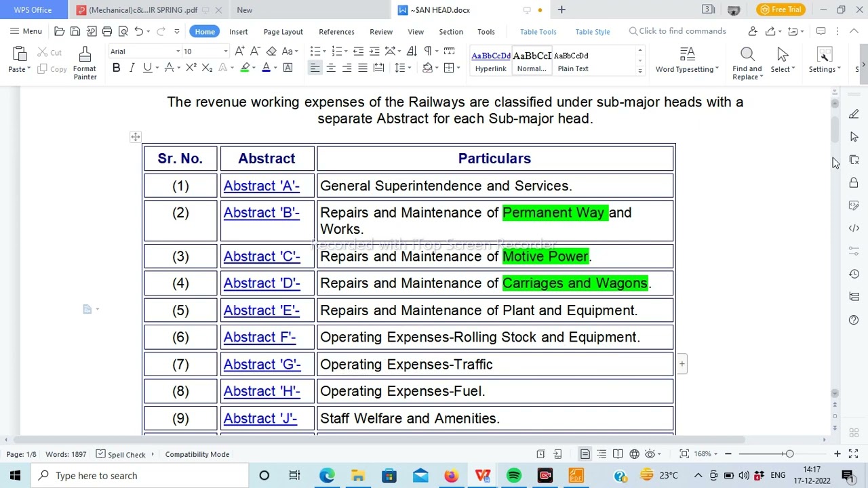The image size is (868, 488).
Task: Open the Insert tab
Action: 238,31
